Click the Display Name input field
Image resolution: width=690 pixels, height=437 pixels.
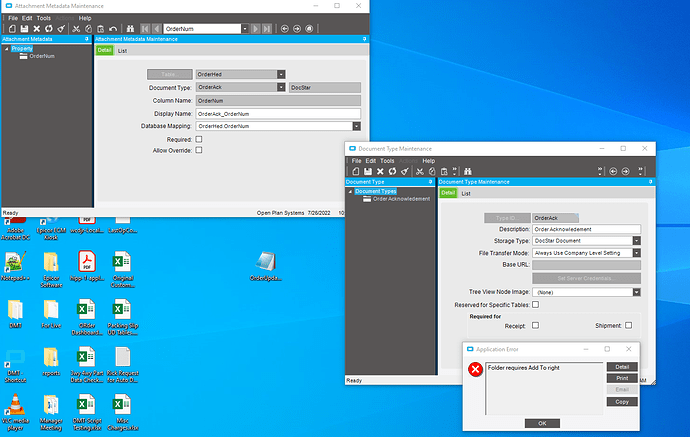278,114
